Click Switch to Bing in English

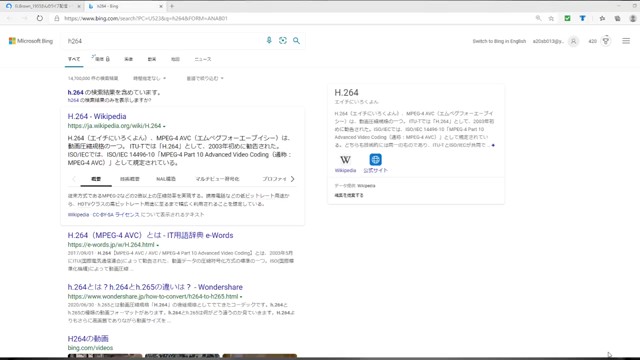(x=499, y=41)
